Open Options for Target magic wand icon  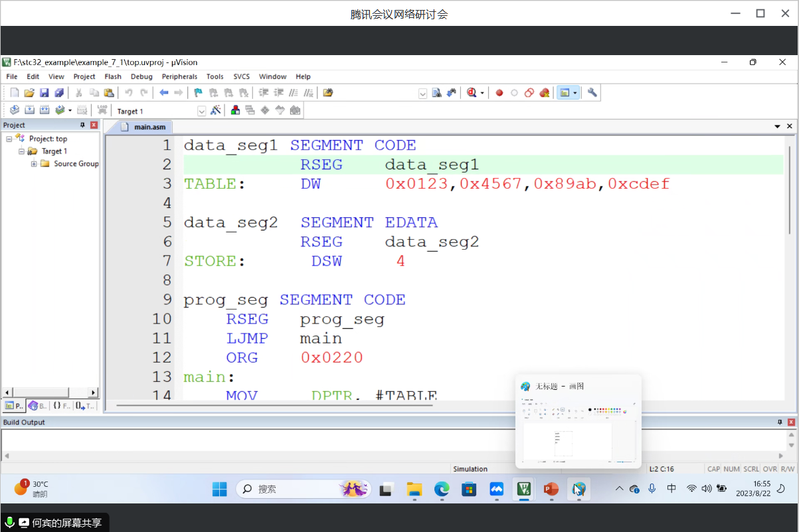point(215,110)
